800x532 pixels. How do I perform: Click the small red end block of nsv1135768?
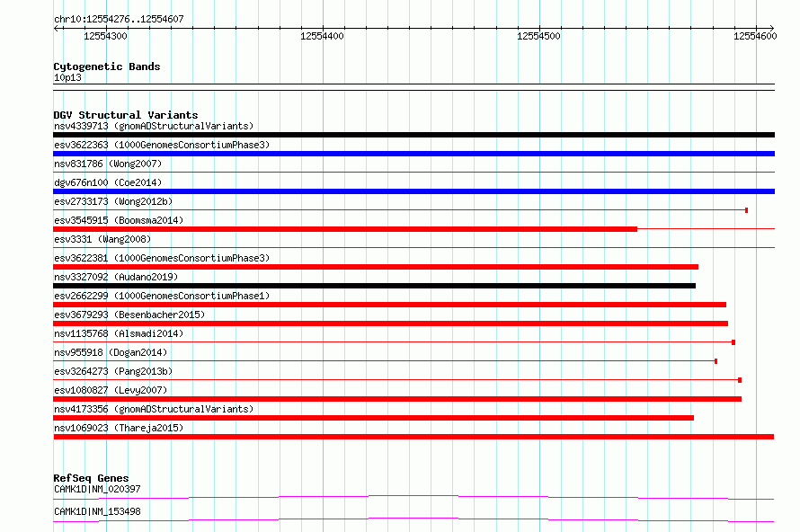click(733, 342)
